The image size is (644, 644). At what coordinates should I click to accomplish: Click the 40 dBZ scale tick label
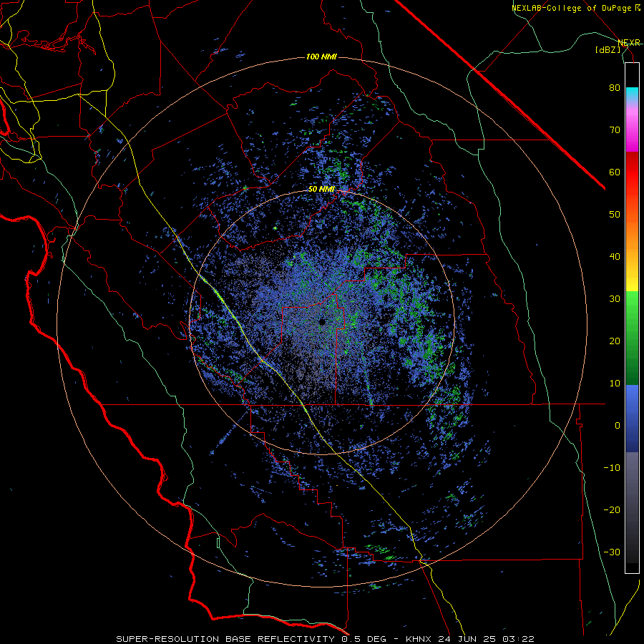point(615,257)
